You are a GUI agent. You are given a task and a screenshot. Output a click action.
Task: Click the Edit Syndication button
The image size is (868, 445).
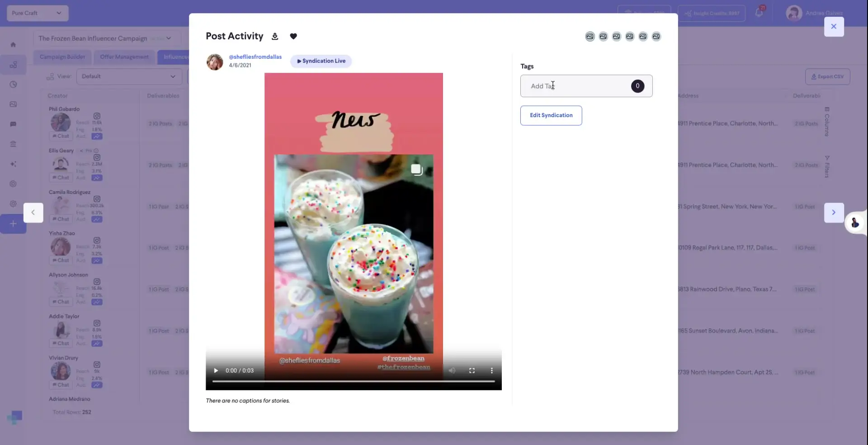(551, 115)
